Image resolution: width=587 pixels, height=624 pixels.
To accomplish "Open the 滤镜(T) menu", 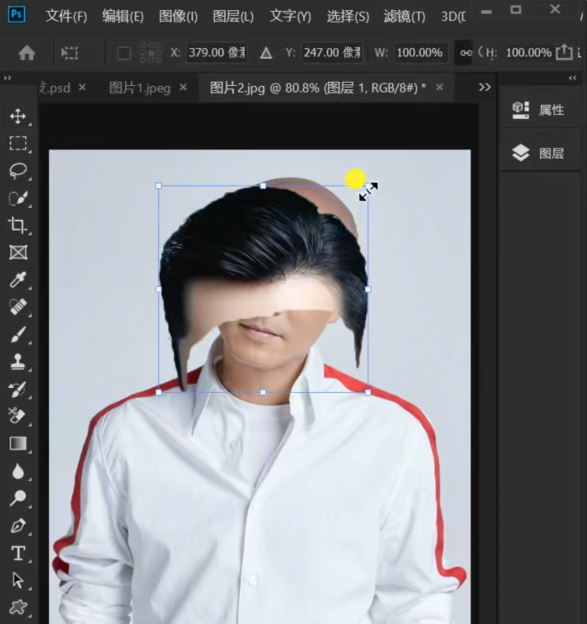I will [404, 16].
